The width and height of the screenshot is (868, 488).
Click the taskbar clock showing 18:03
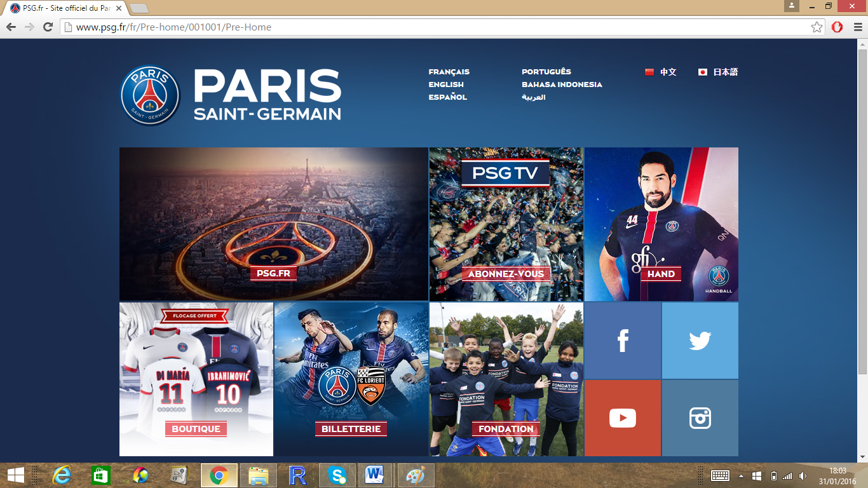click(838, 475)
